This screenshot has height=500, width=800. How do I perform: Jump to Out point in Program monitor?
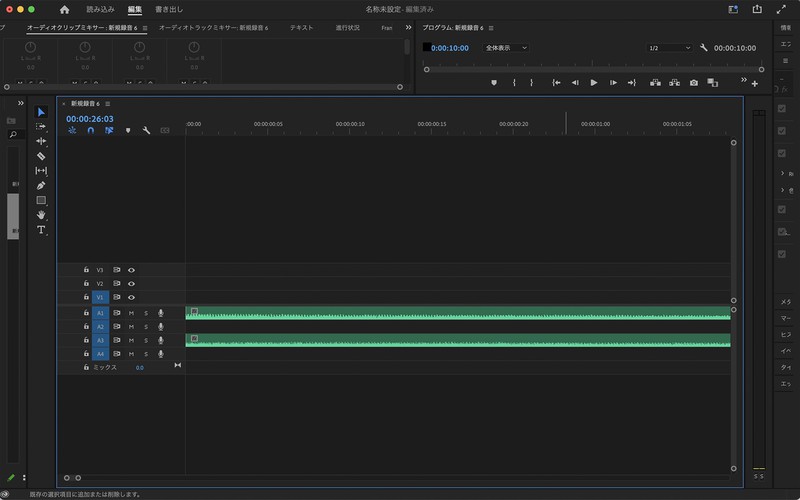pyautogui.click(x=632, y=83)
